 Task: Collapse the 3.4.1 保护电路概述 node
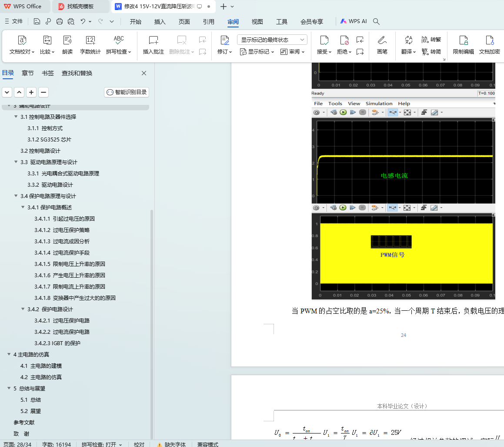[23, 207]
